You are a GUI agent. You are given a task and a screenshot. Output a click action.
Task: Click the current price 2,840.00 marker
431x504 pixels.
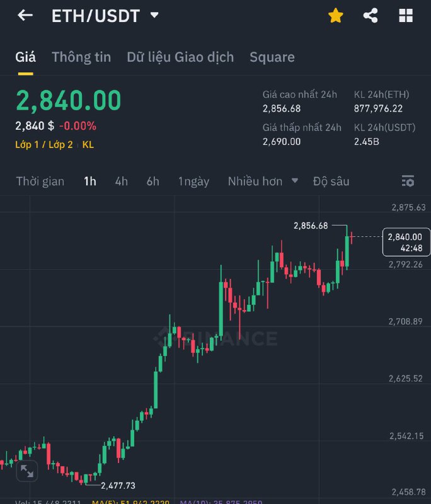(x=406, y=242)
